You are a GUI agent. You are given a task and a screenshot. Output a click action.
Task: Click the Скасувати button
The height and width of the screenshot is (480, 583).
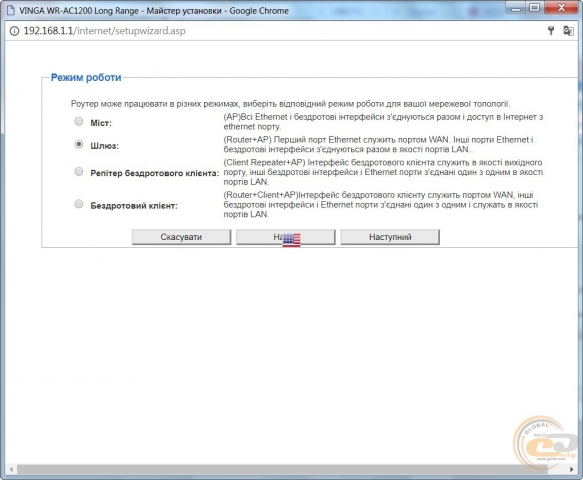[181, 237]
